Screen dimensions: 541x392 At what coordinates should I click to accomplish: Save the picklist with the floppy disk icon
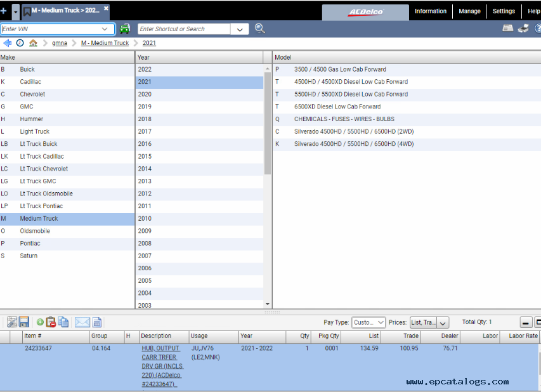click(x=24, y=322)
